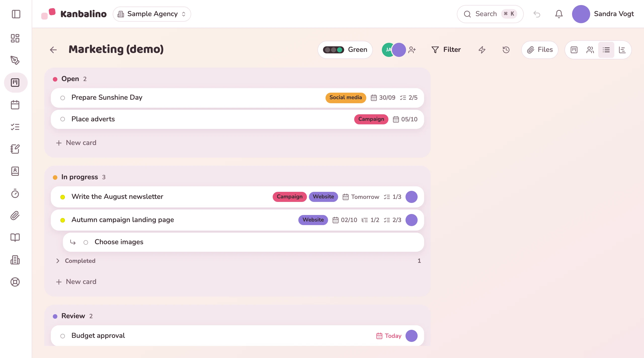The height and width of the screenshot is (358, 644).
Task: Open the Sample Agency workspace dropdown
Action: (152, 14)
